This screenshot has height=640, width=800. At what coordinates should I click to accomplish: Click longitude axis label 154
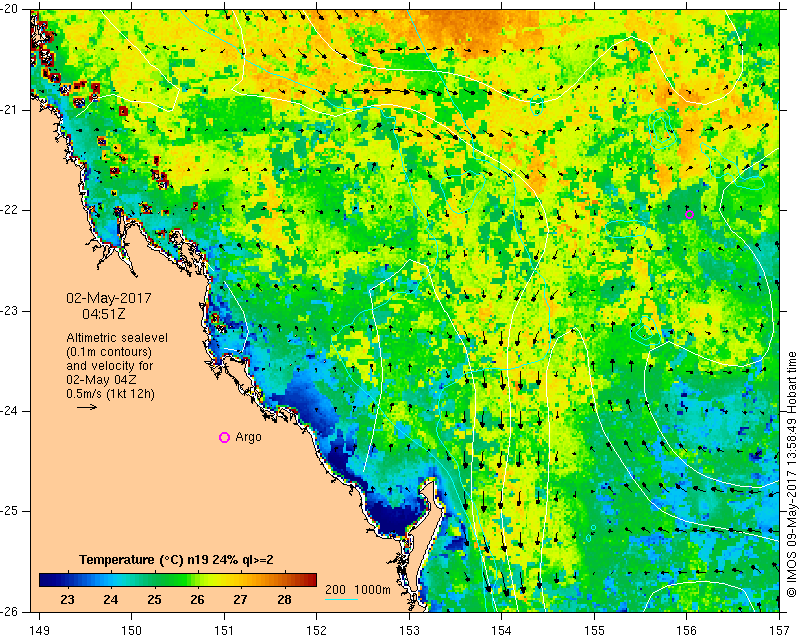[502, 631]
